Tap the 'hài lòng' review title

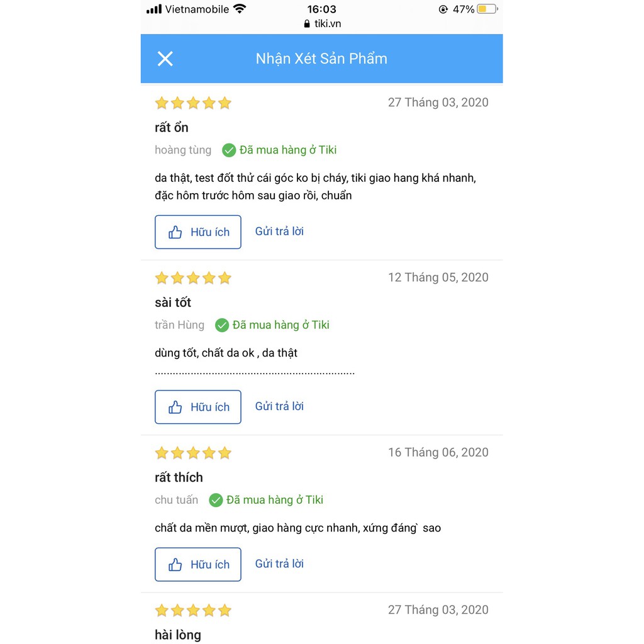(x=178, y=635)
